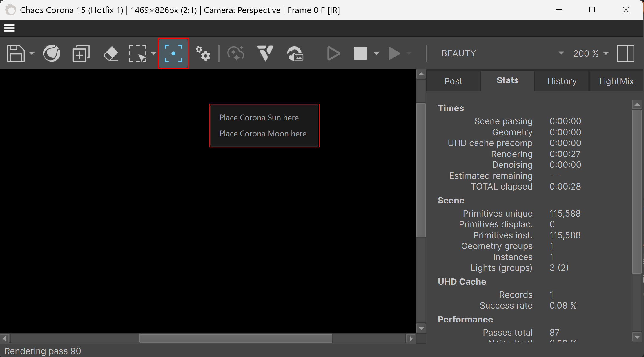Screen dimensions: 644x357
Task: Click the Stats panel scrollbar down arrow
Action: click(x=637, y=337)
